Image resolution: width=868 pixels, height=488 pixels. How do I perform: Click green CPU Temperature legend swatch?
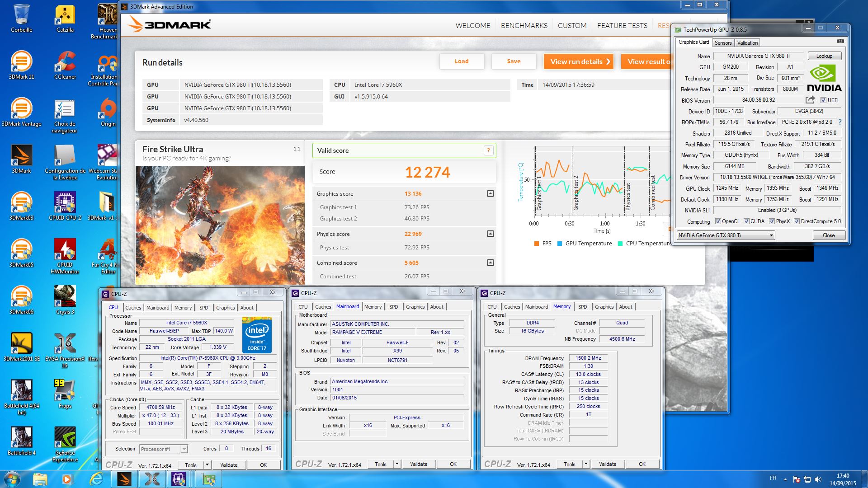(x=620, y=244)
